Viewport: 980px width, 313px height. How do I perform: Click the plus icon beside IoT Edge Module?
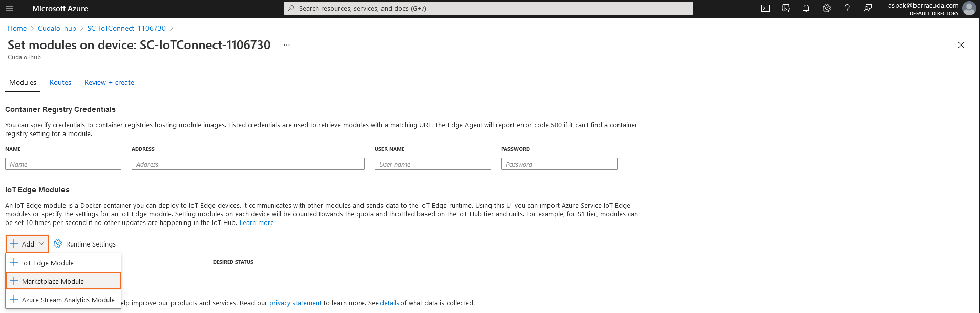pos(14,262)
